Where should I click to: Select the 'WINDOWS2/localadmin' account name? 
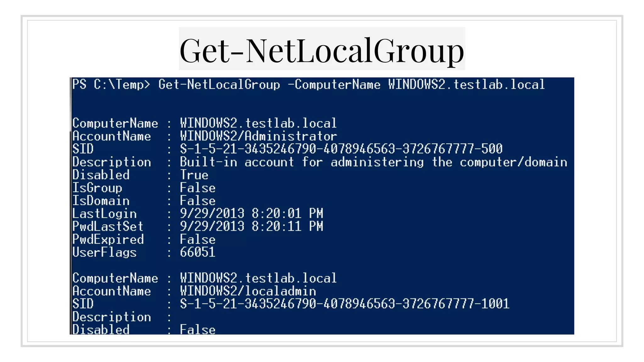[x=248, y=291]
